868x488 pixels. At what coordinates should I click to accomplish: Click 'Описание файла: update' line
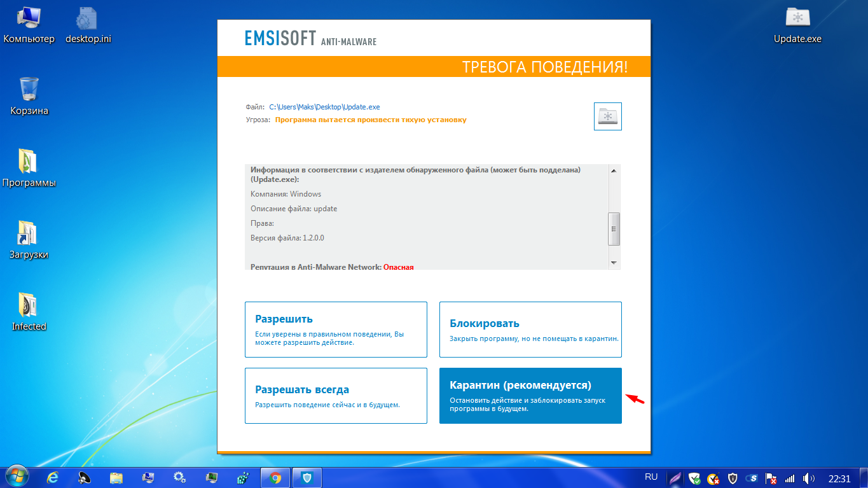294,209
